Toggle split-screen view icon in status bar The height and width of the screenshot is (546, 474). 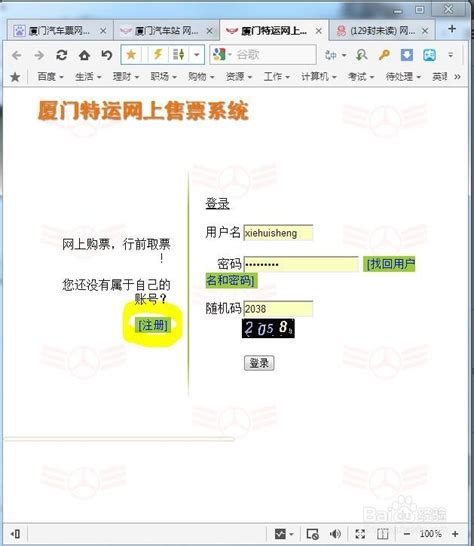pos(382,533)
